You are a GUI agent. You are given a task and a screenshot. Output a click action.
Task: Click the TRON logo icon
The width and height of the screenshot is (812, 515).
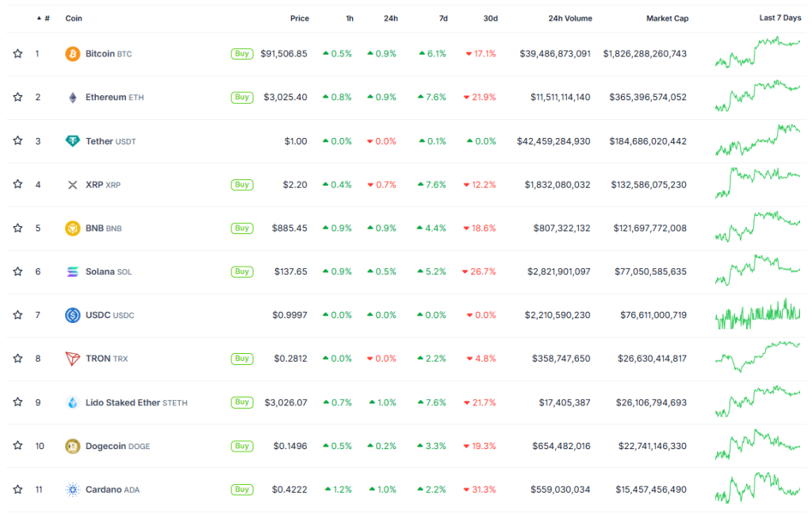(x=72, y=359)
